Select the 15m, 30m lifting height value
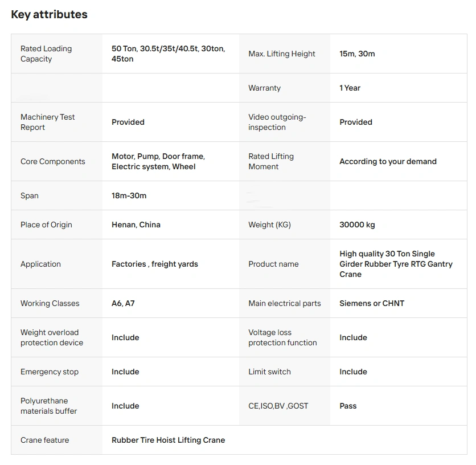Image resolution: width=476 pixels, height=465 pixels. pos(357,54)
